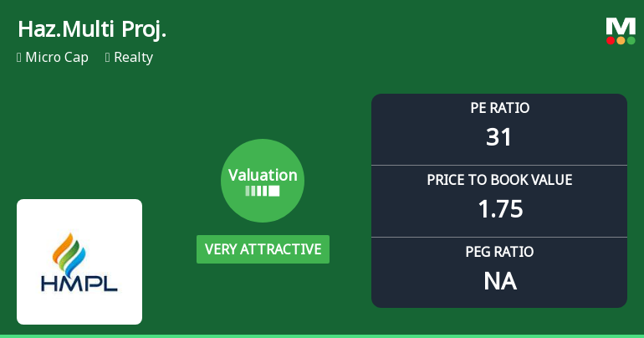Click the Micro Cap tag icon

[x=19, y=58]
